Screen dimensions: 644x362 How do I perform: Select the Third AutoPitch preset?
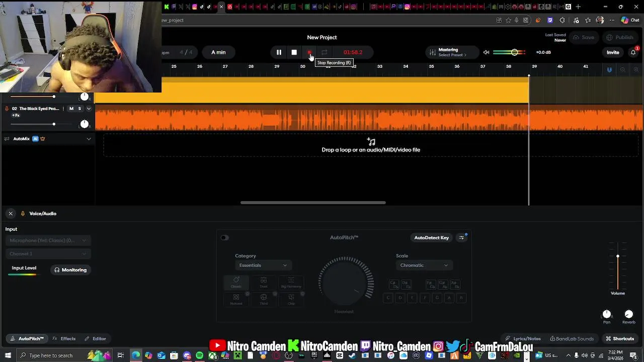264,300
